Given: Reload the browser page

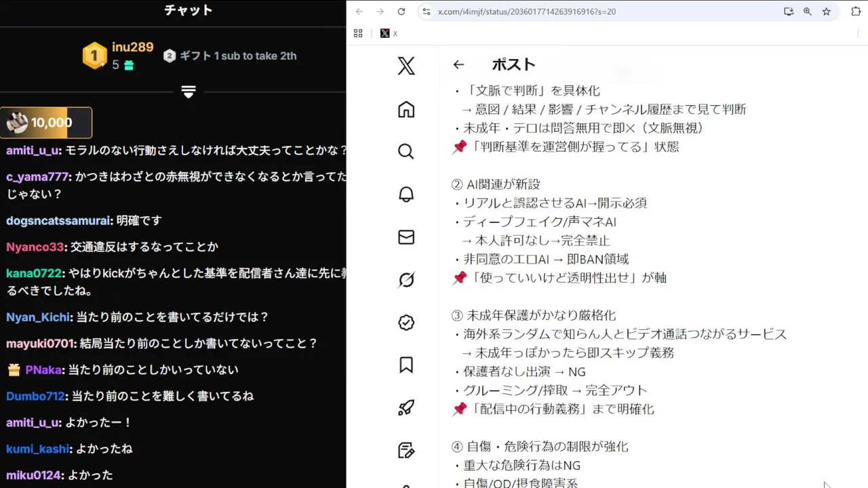Looking at the screenshot, I should coord(401,12).
